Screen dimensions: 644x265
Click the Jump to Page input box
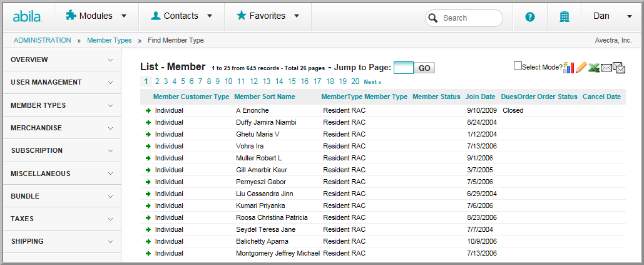[x=403, y=68]
